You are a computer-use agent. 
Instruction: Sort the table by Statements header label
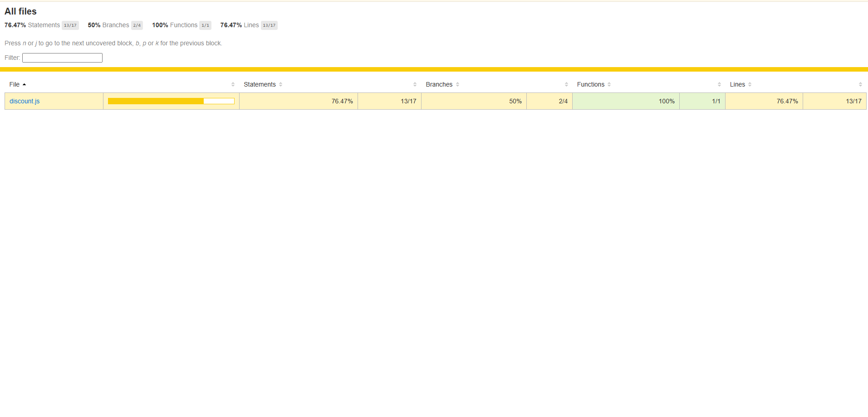click(x=260, y=84)
